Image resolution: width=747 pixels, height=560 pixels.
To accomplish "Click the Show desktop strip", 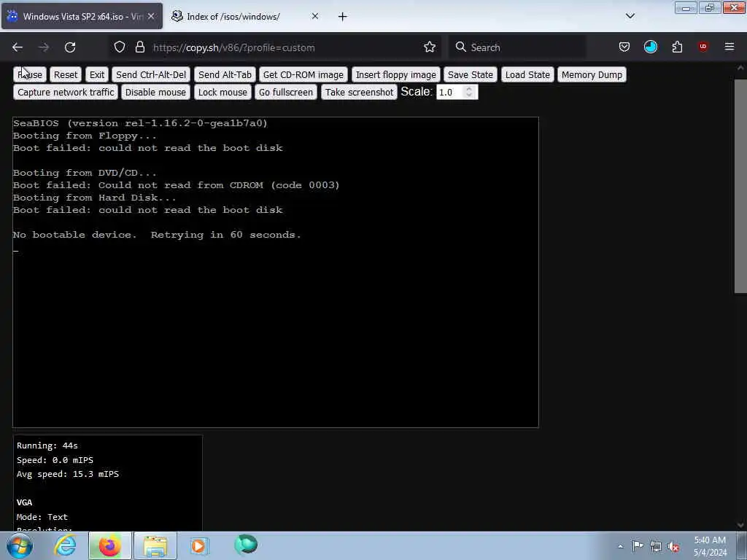I will (x=742, y=545).
